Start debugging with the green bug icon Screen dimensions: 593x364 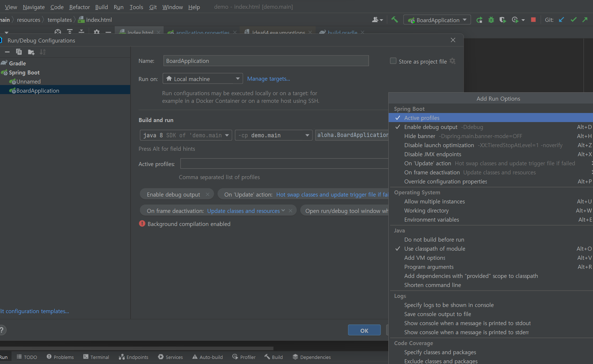(491, 20)
